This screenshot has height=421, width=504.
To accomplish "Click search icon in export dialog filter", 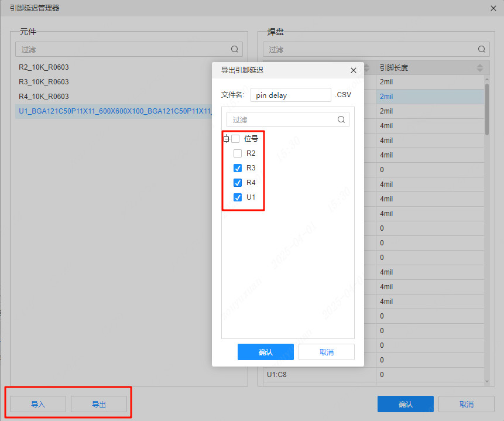I will (x=341, y=119).
